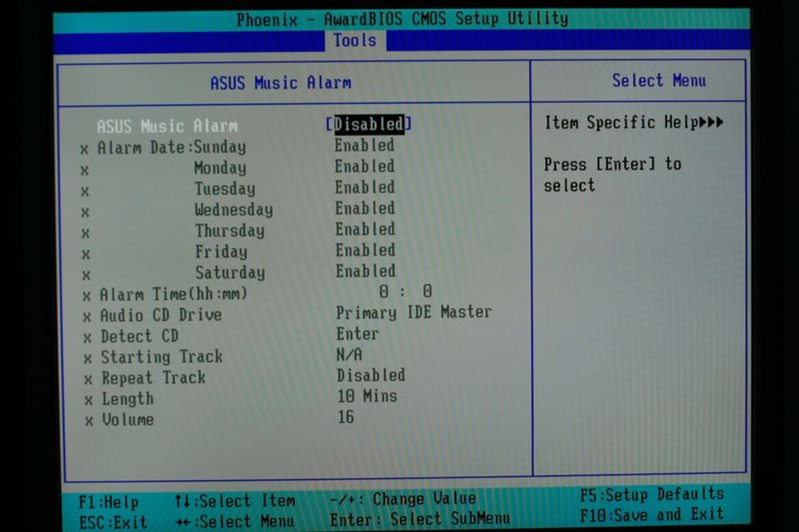
Task: Select the Starting Track N/A value
Action: [x=349, y=355]
